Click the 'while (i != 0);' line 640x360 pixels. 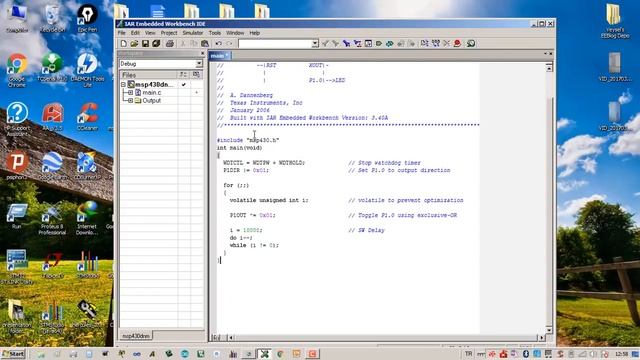(254, 245)
